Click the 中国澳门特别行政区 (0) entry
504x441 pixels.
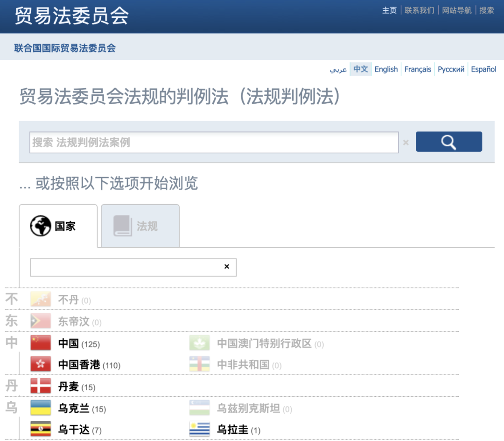point(270,343)
